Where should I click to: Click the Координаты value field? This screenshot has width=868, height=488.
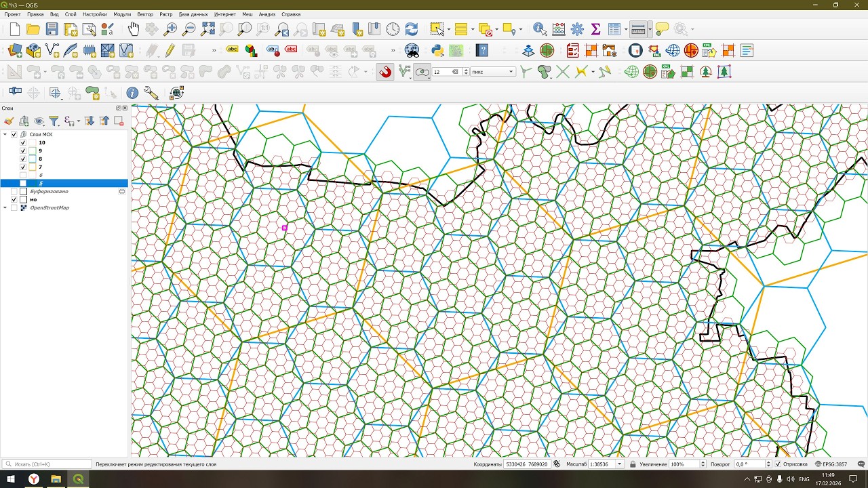click(526, 464)
